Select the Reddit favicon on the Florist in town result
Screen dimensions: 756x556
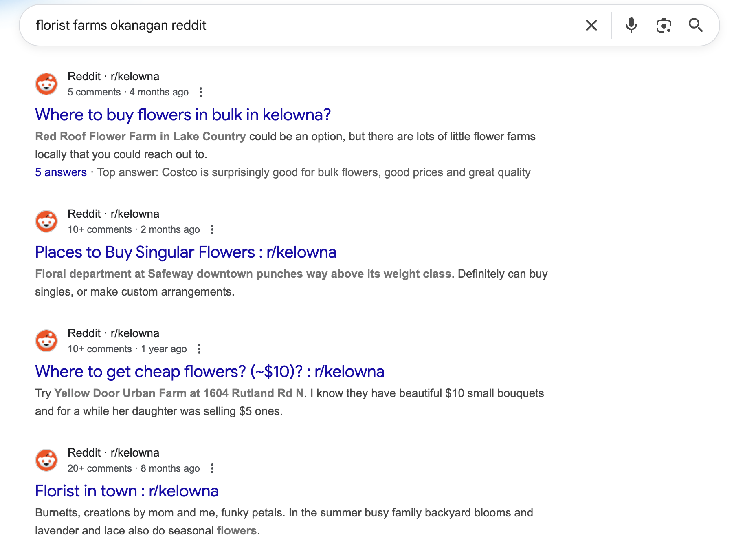(x=46, y=460)
